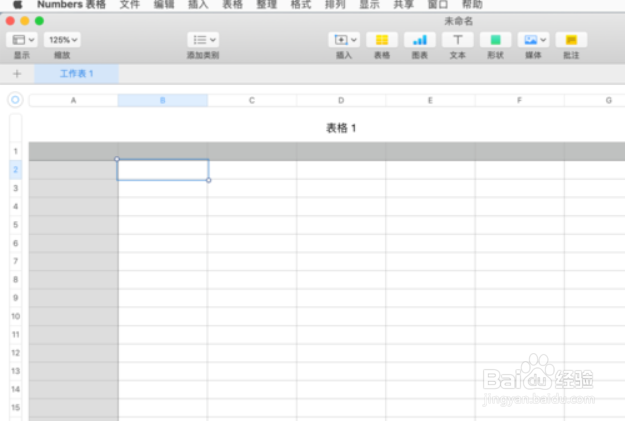Open the 整理 menu
Screen dimensions: 630x421
[x=266, y=4]
